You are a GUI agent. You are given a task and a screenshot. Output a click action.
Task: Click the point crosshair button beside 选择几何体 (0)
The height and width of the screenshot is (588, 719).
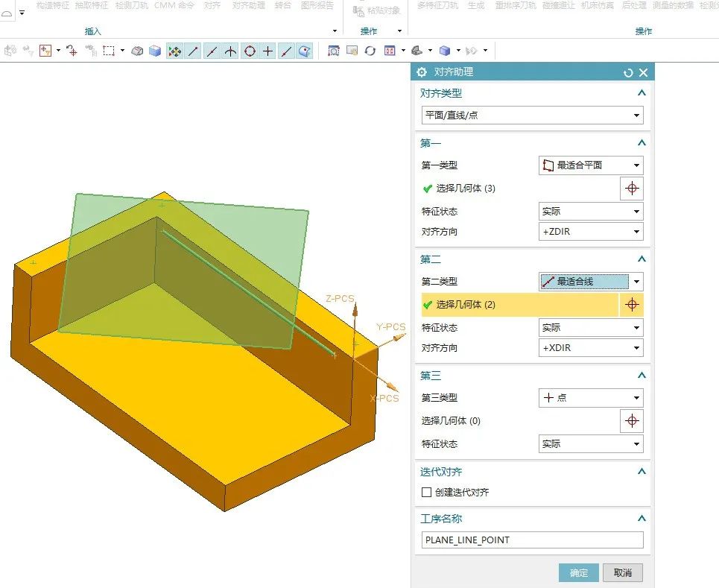pyautogui.click(x=632, y=421)
